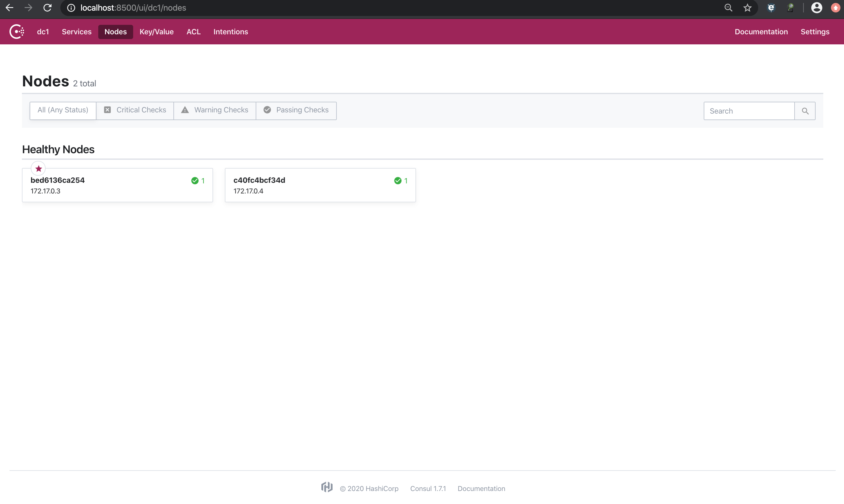This screenshot has width=844, height=504.
Task: Focus the node Search field
Action: (x=749, y=111)
